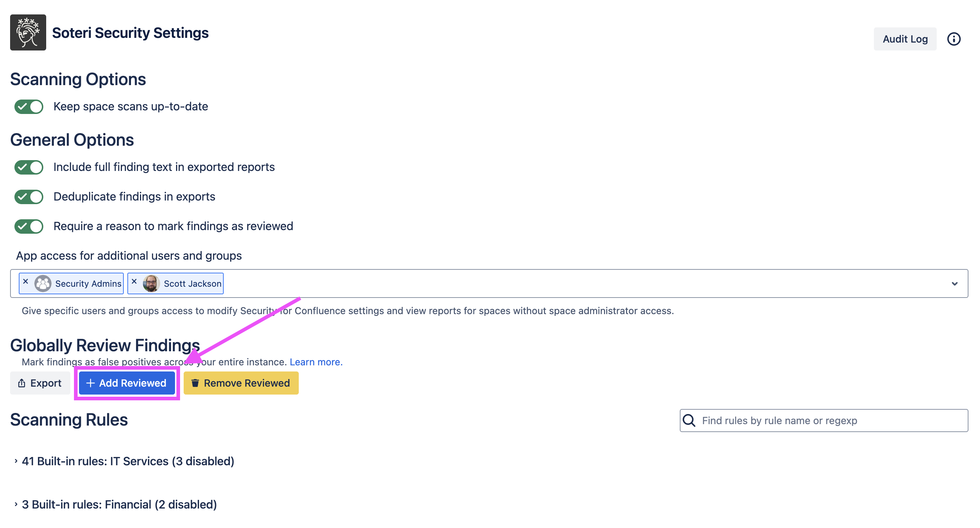Disable Include full finding text in exports
The height and width of the screenshot is (528, 980).
pyautogui.click(x=29, y=167)
